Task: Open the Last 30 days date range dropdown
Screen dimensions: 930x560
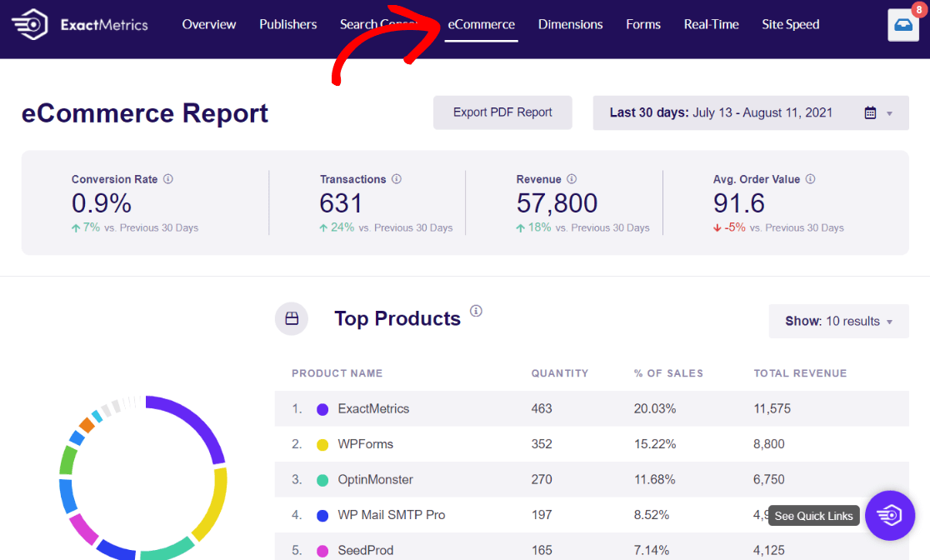Action: [x=751, y=112]
